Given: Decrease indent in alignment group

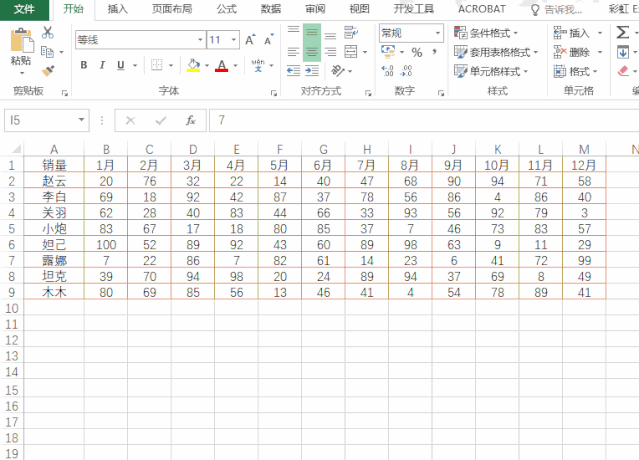Looking at the screenshot, I should pyautogui.click(x=293, y=71).
